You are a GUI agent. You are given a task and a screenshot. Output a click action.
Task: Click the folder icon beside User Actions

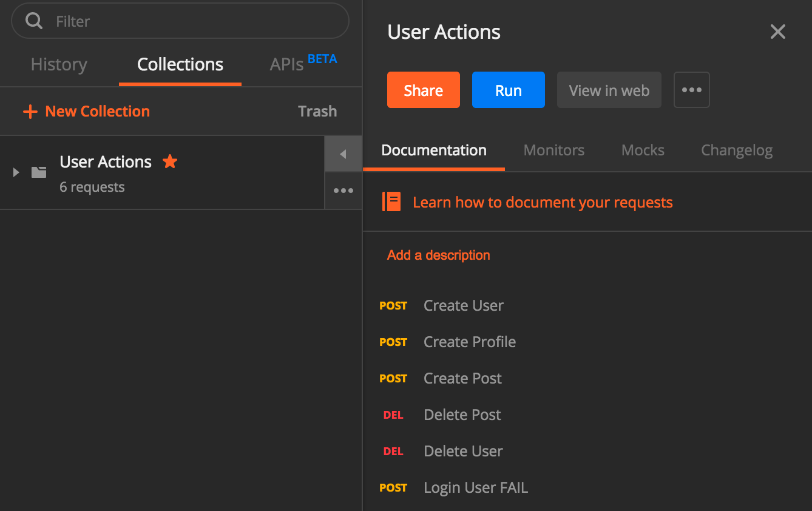38,172
